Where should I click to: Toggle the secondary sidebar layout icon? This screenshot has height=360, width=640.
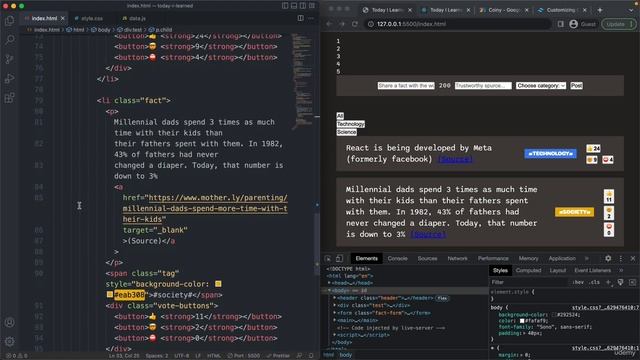pyautogui.click(x=303, y=6)
